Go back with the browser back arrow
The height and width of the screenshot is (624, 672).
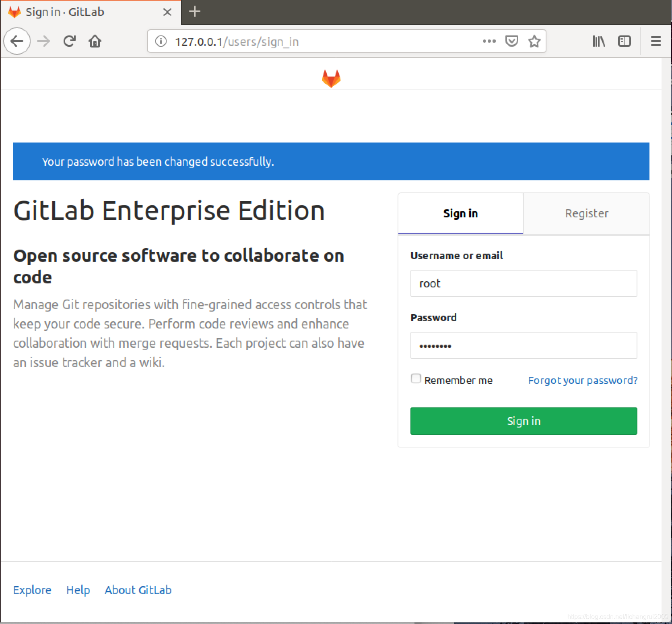[17, 41]
